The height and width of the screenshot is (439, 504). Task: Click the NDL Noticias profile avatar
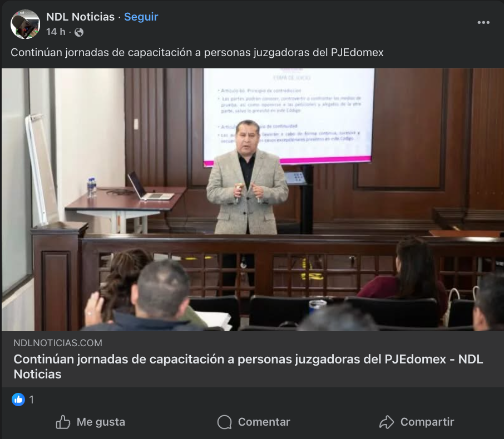click(x=26, y=24)
